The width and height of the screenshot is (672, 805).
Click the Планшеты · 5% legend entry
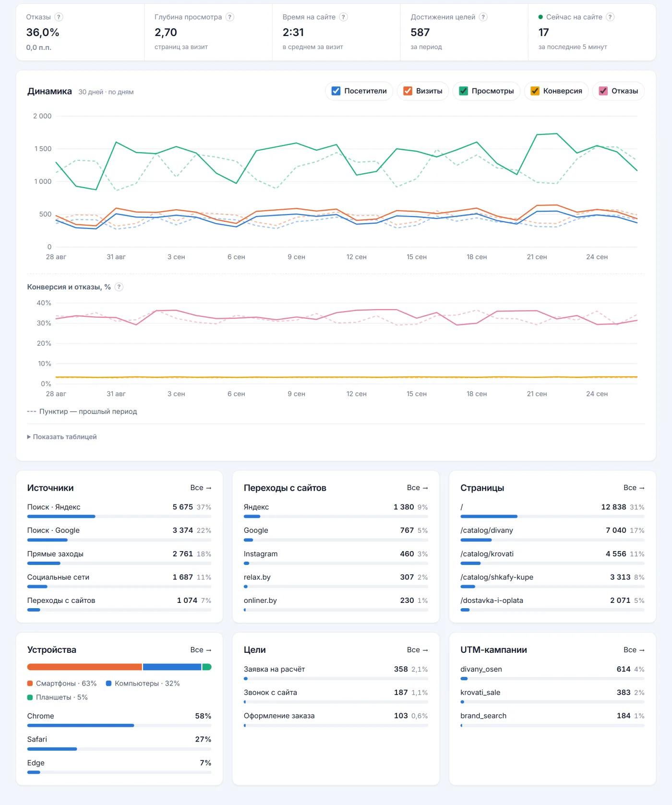pos(58,697)
